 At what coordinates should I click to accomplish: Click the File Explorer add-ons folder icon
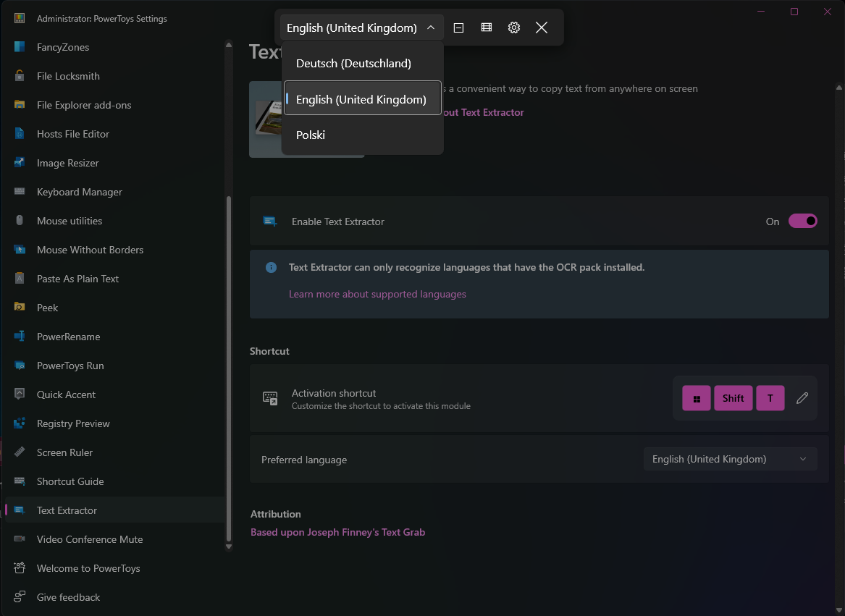pyautogui.click(x=20, y=104)
